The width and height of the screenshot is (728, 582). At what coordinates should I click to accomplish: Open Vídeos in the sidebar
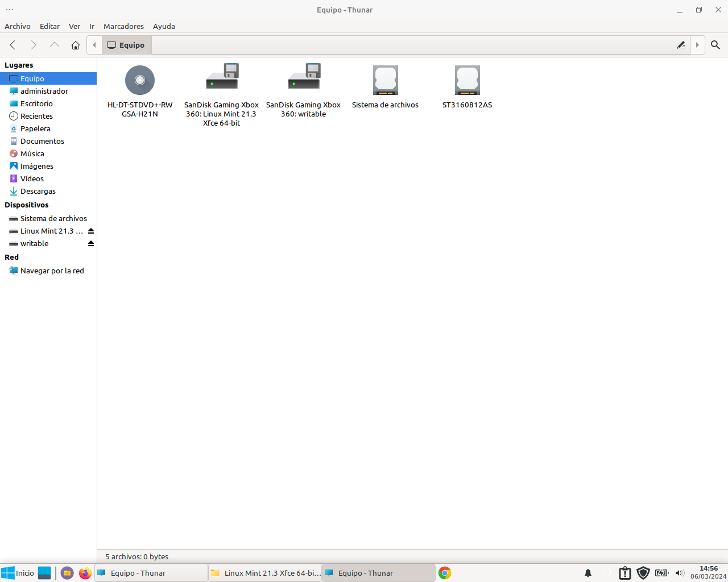(x=48, y=178)
